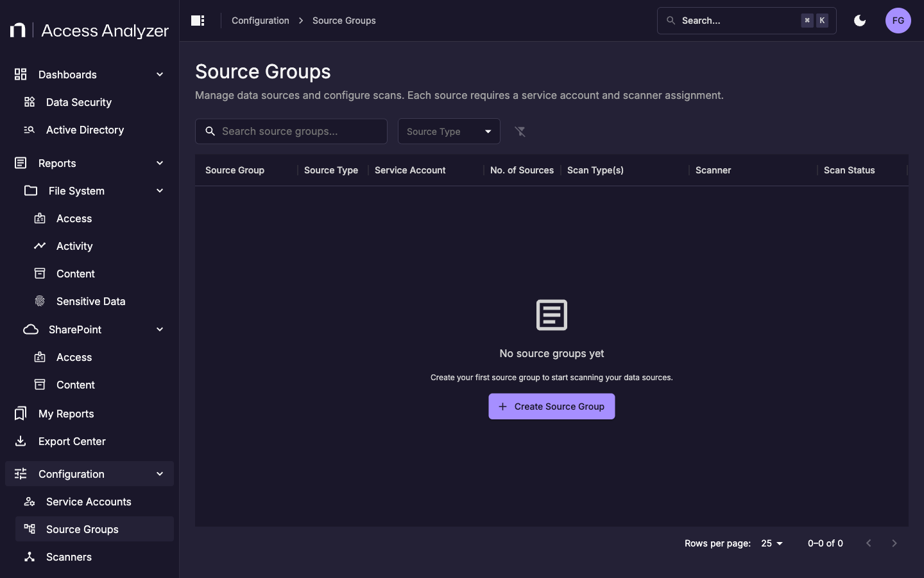
Task: Click the Scanners sidebar icon
Action: point(29,557)
